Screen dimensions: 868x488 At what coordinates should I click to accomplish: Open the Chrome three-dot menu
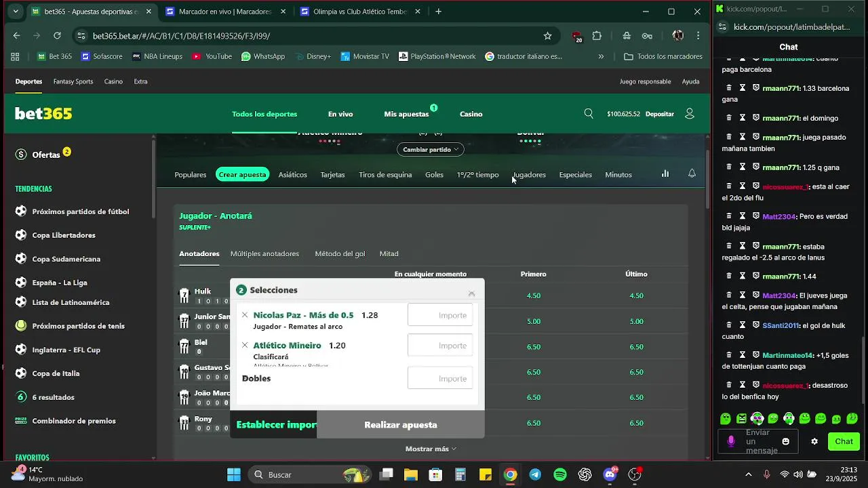point(698,36)
